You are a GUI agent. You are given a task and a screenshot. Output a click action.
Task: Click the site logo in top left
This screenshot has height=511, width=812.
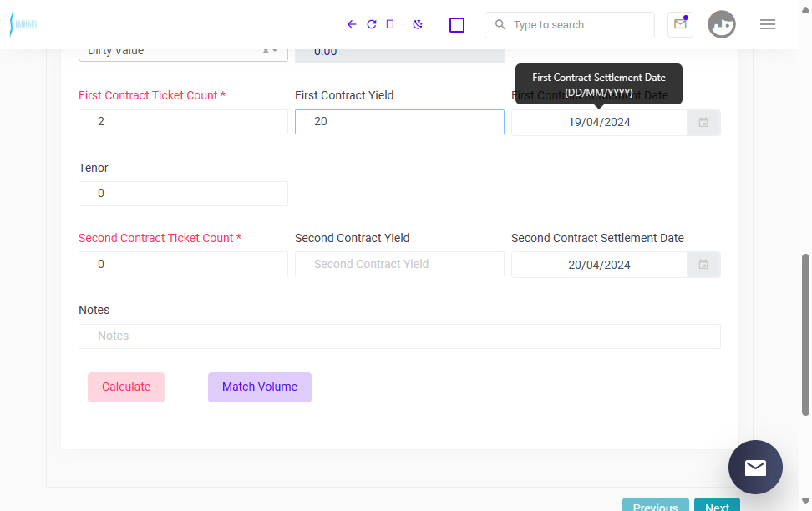pyautogui.click(x=23, y=24)
